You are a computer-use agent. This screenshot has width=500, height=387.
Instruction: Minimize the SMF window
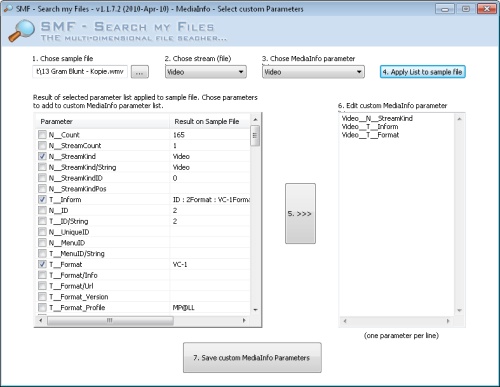click(x=445, y=9)
